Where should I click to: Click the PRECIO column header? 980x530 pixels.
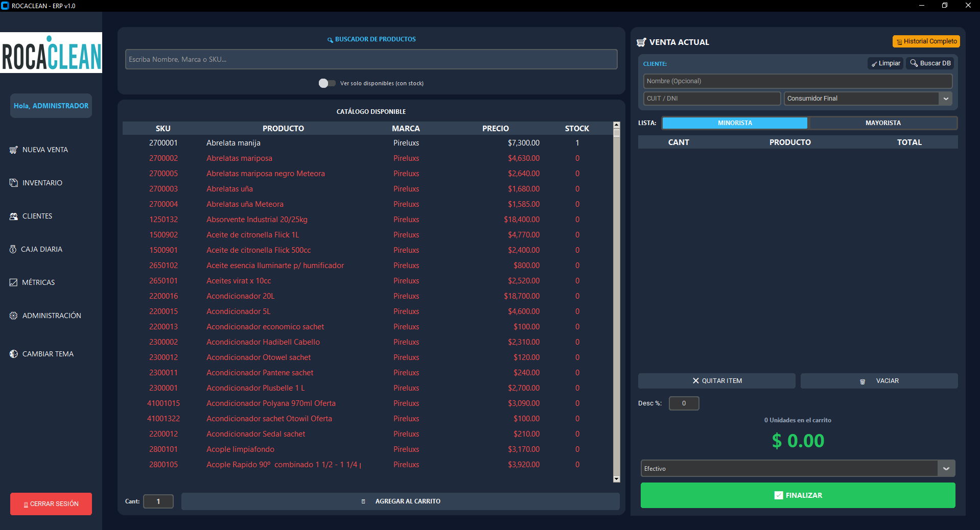[495, 129]
